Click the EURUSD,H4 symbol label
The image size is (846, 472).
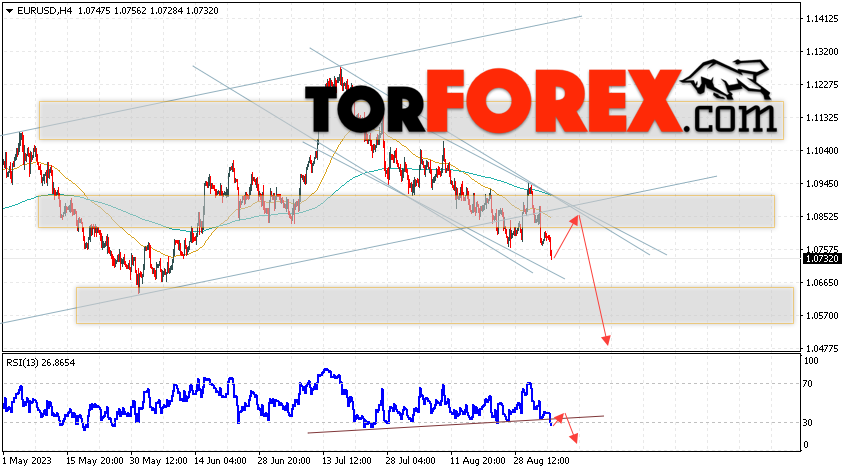45,11
